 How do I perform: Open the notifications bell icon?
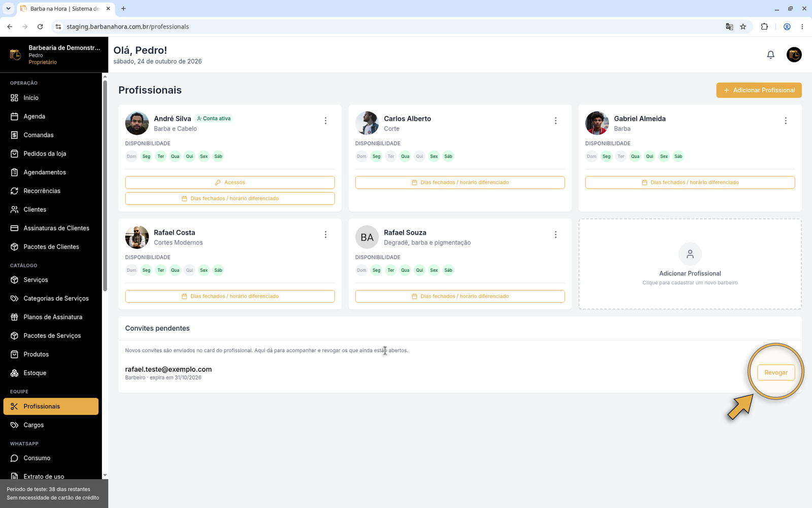coord(770,55)
